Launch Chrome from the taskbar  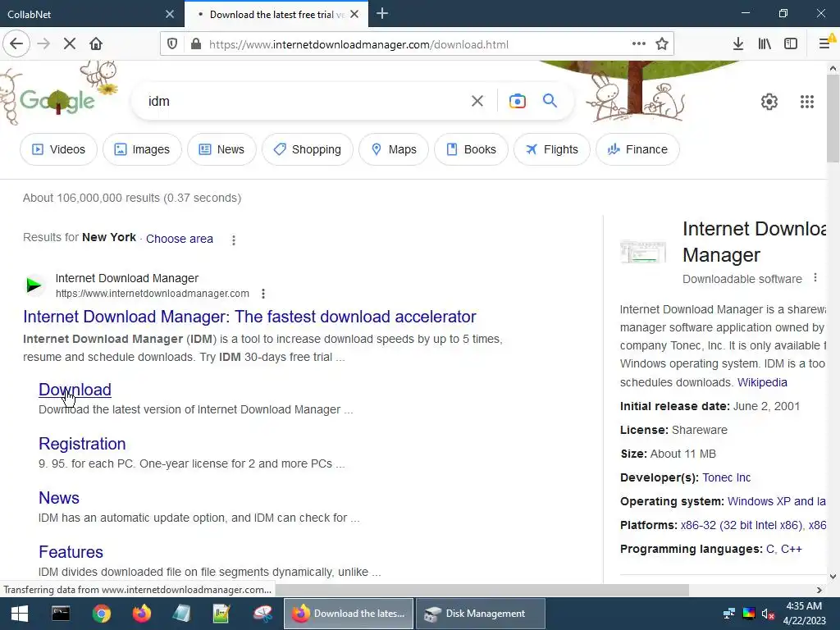(x=101, y=614)
